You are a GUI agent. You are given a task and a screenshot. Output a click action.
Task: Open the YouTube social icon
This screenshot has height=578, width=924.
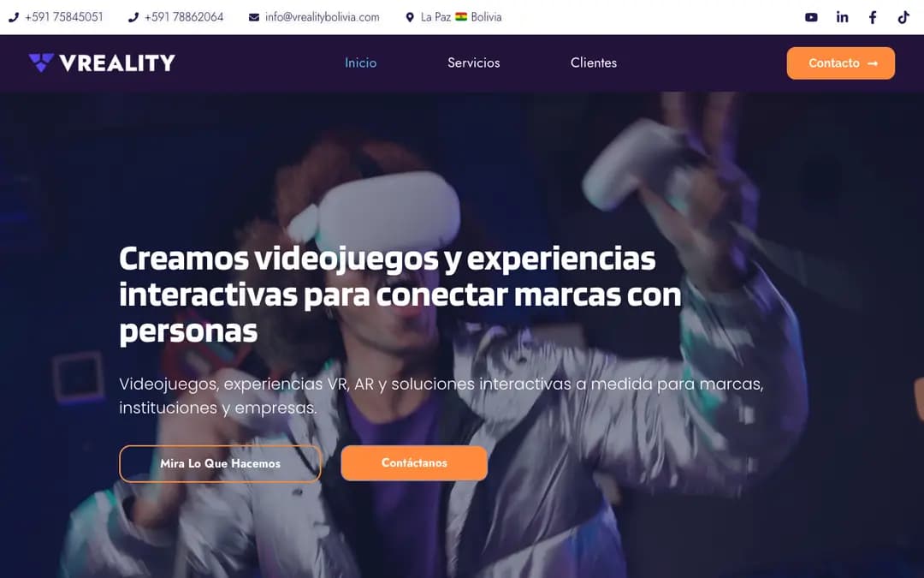click(811, 17)
